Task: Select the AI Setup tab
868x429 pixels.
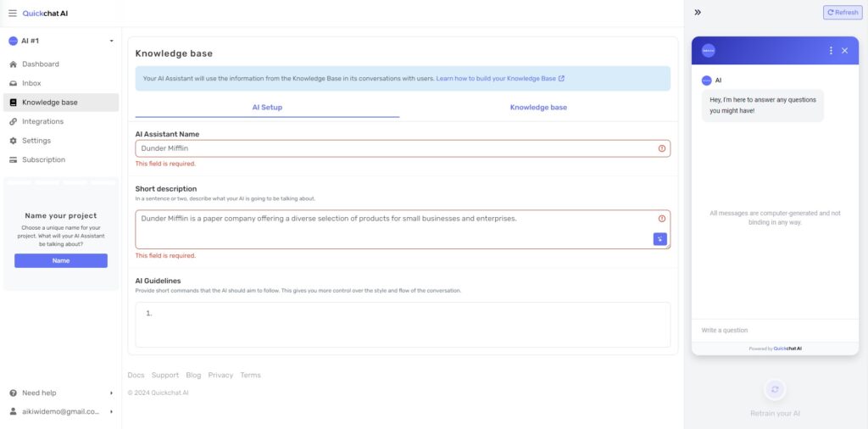Action: (267, 108)
